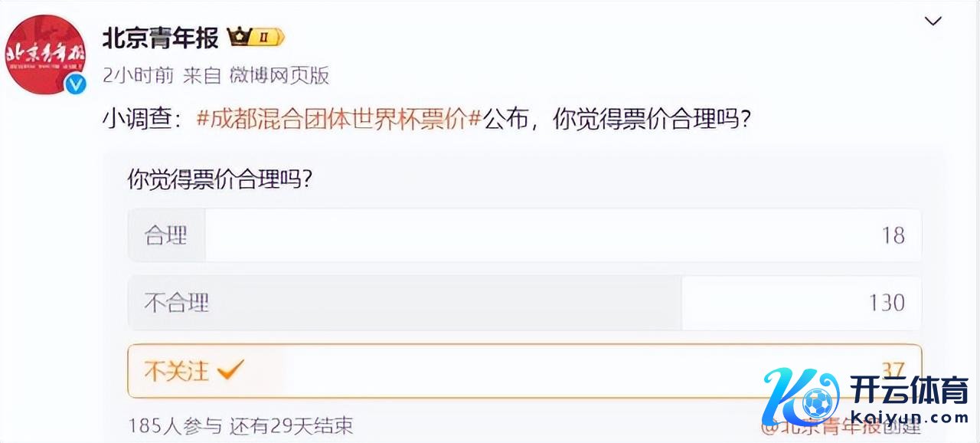Expand the post options chevron menu
The width and height of the screenshot is (980, 443).
(933, 21)
